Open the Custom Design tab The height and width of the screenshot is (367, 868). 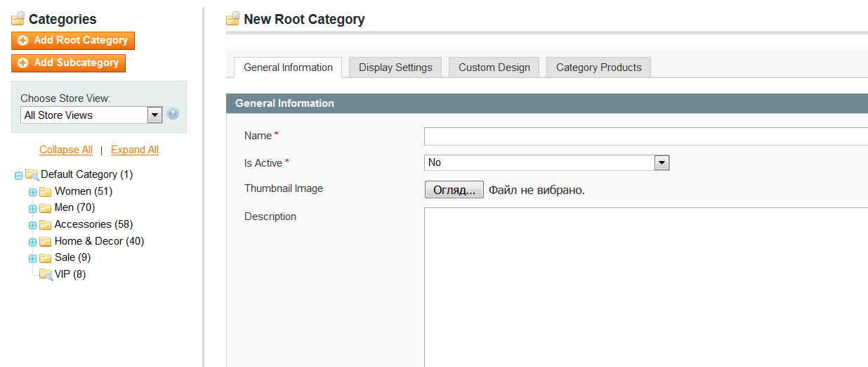[494, 67]
